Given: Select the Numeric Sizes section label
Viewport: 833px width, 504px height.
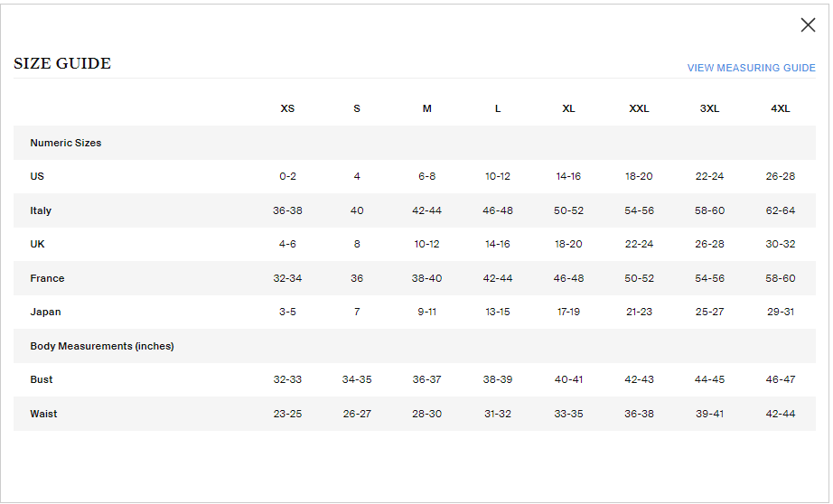Looking at the screenshot, I should (x=66, y=143).
